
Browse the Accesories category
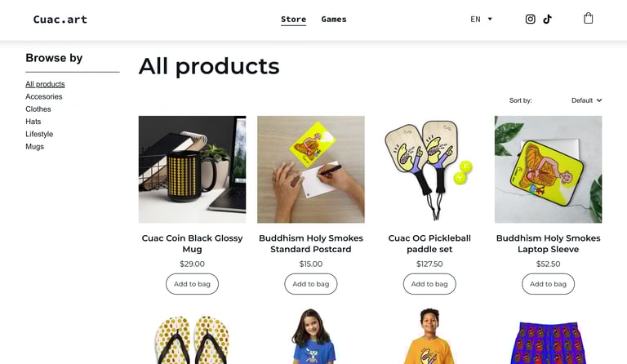[x=44, y=96]
